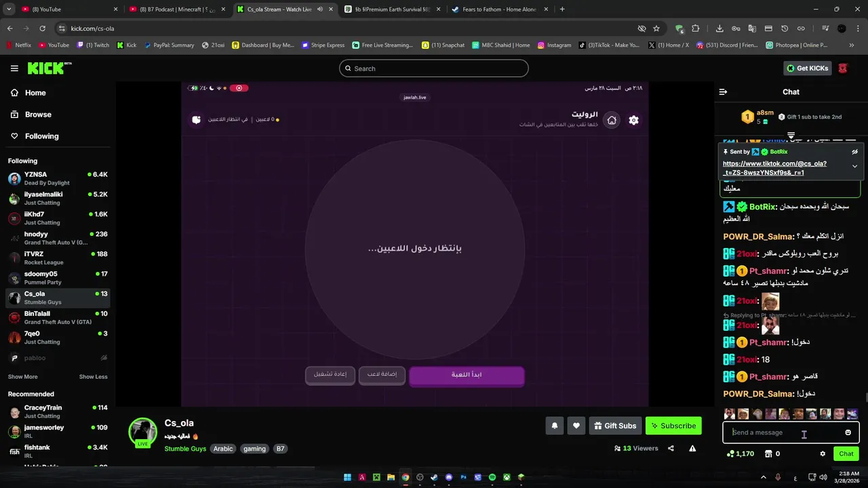Expand the gift leaderboard handle
The image size is (868, 488).
(x=791, y=136)
